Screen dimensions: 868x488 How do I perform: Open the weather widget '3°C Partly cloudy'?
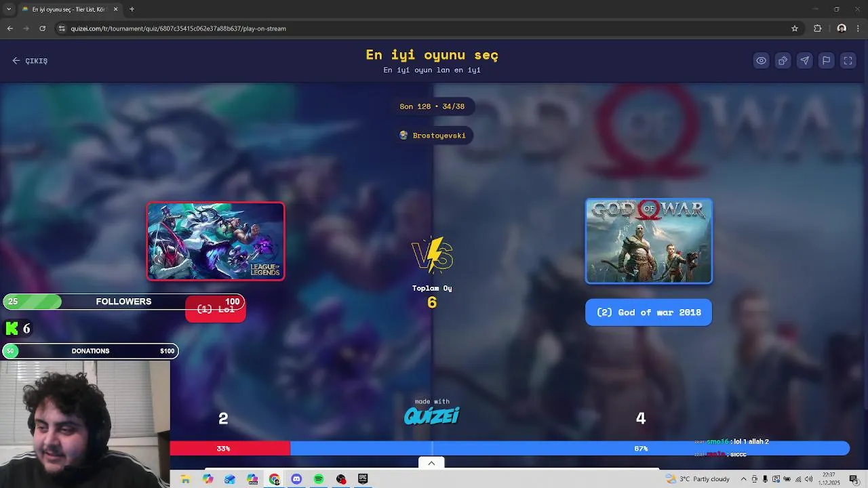[x=698, y=479]
